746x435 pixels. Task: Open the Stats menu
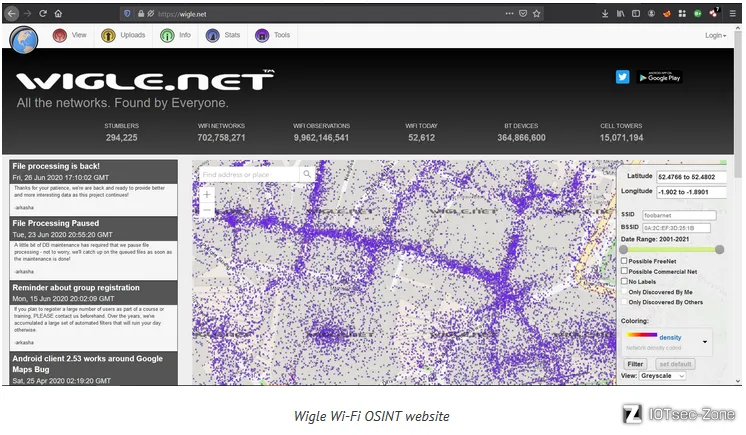pos(232,35)
